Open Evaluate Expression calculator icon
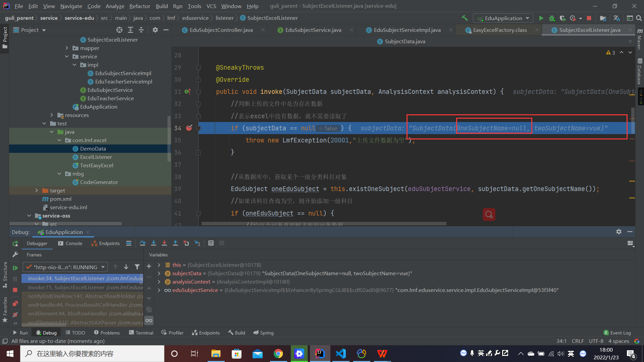 click(x=211, y=243)
